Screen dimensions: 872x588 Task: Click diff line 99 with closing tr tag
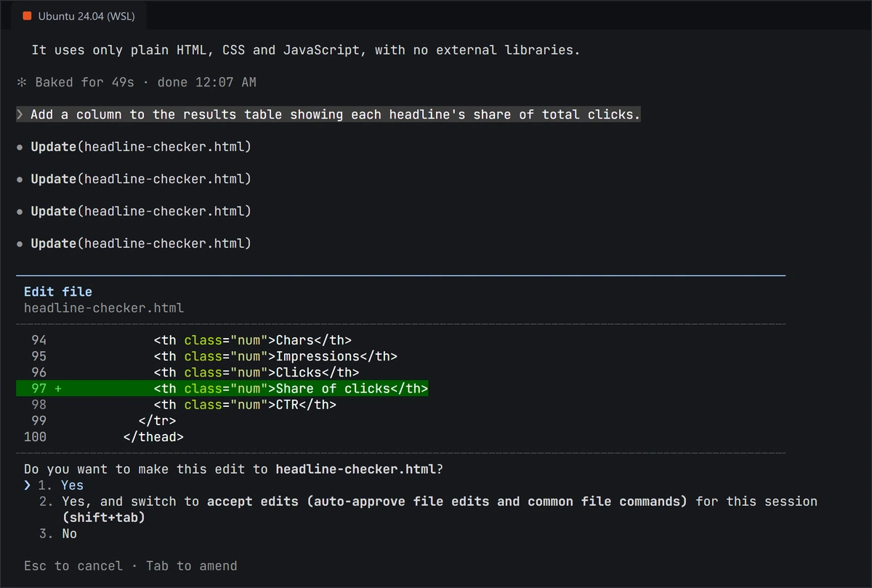[x=104, y=421]
